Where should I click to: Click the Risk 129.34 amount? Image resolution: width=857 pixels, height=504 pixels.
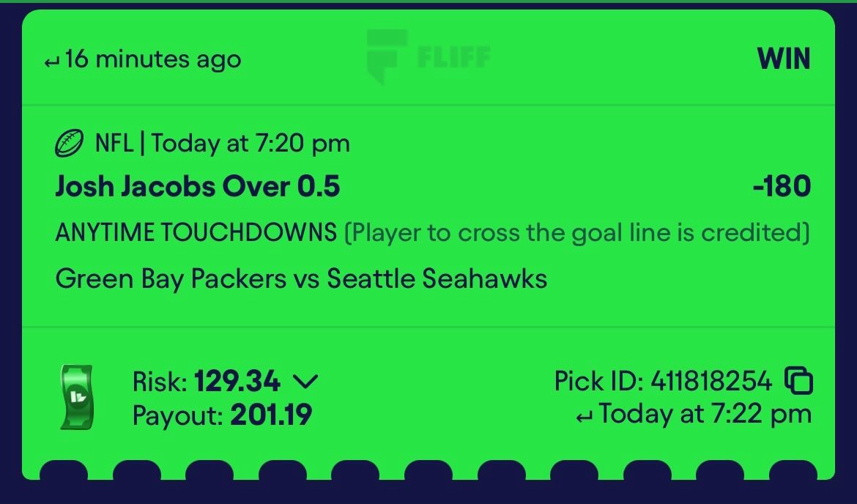click(237, 381)
